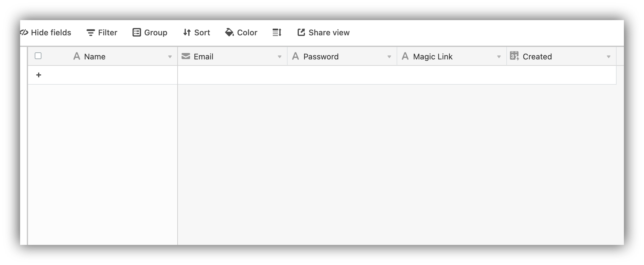Open the Created column dropdown
Screen dimensions: 644x265
[x=609, y=56]
